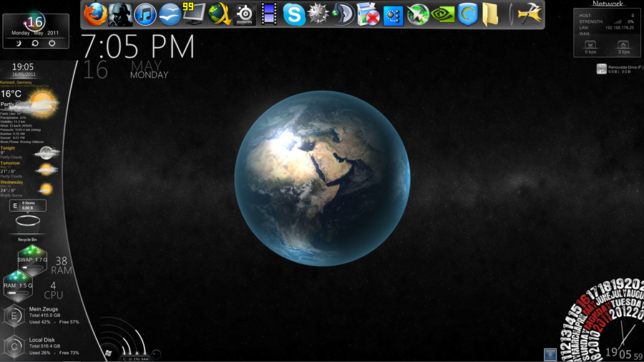
Task: Click the 16°C temperature reading
Action: point(11,94)
